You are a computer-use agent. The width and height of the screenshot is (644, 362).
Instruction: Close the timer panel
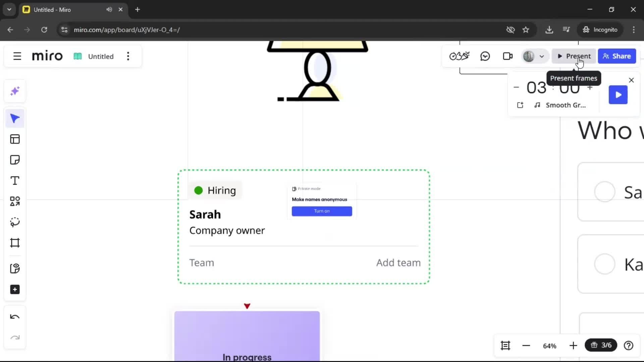(x=631, y=80)
